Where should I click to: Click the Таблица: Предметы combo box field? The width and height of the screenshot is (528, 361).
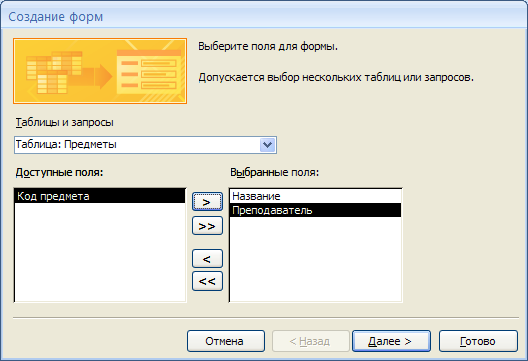click(145, 145)
